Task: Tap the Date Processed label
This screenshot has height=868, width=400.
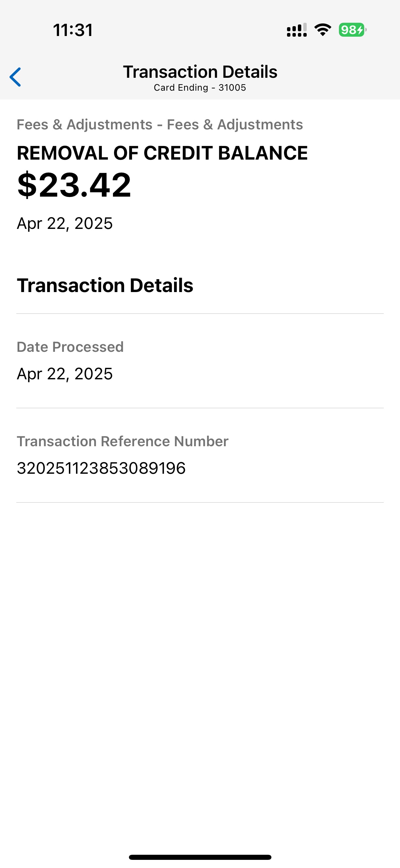Action: 70,347
